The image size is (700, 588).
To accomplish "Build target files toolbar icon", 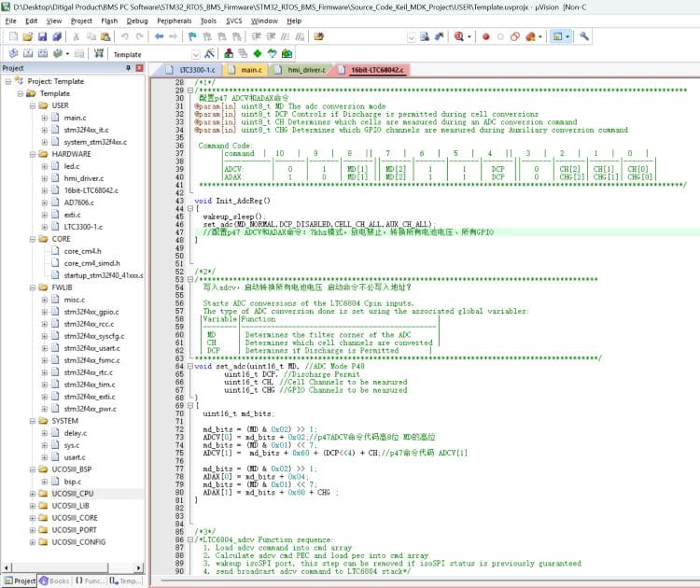I will click(28, 53).
